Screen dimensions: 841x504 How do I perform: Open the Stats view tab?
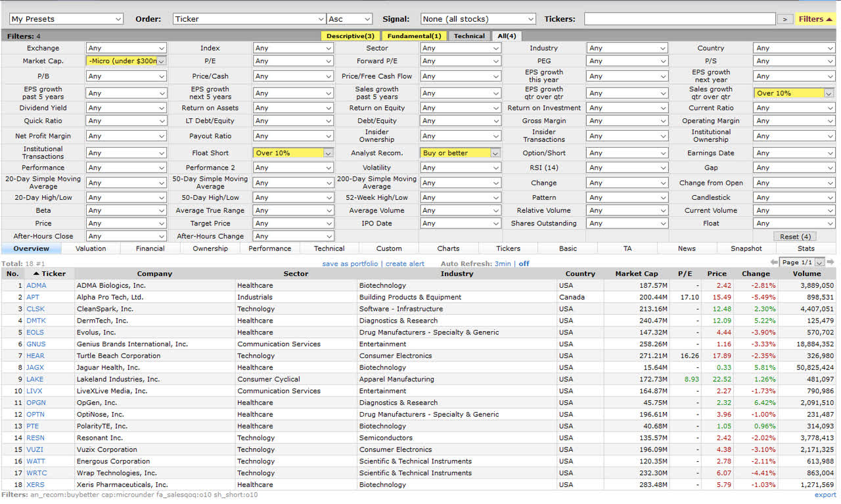point(806,248)
